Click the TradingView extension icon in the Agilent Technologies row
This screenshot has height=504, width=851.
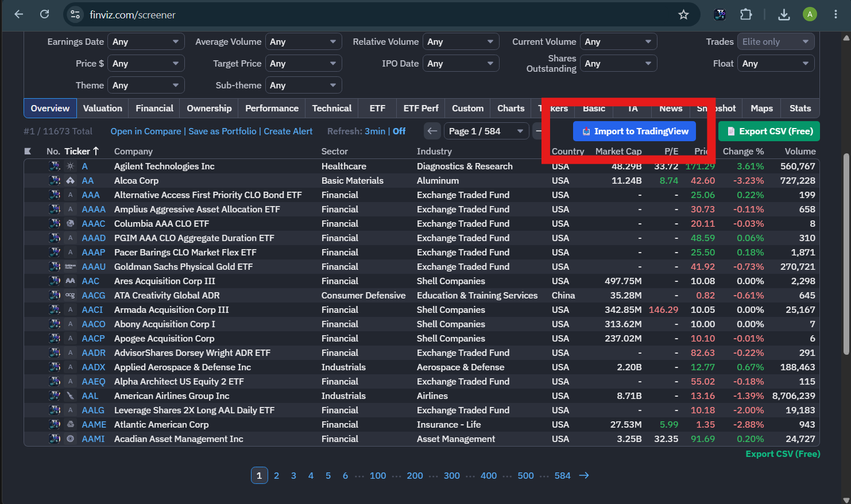(55, 166)
